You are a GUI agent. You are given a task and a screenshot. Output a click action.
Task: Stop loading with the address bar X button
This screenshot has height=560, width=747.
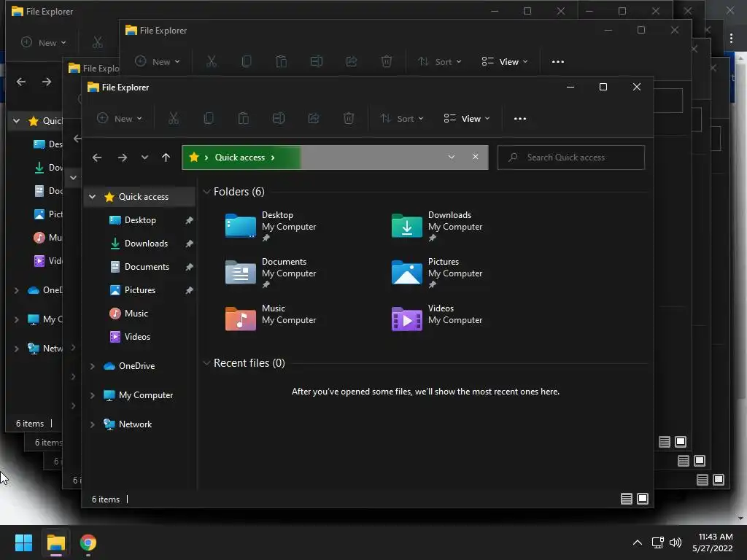(x=475, y=157)
